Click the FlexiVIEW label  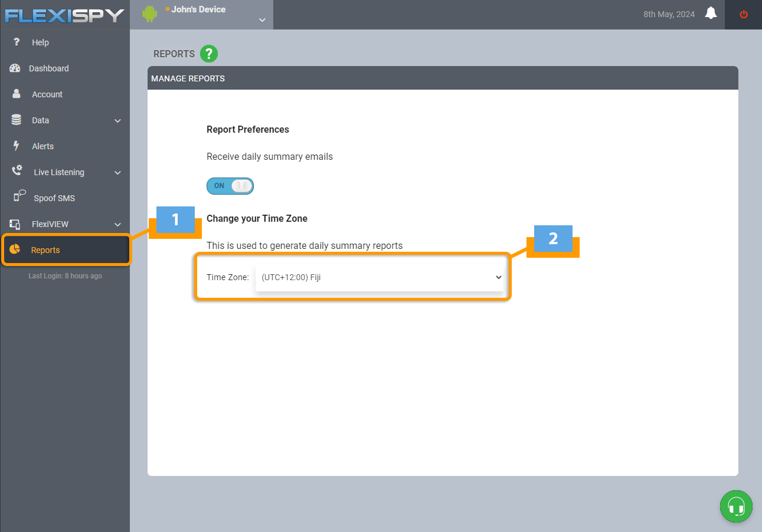(x=50, y=224)
